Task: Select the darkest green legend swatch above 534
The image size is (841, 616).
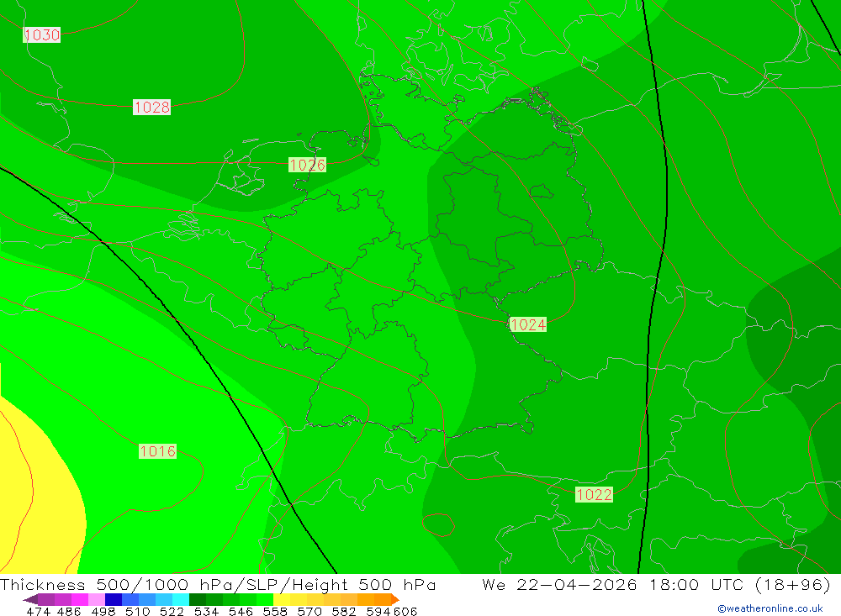Action: [x=197, y=599]
